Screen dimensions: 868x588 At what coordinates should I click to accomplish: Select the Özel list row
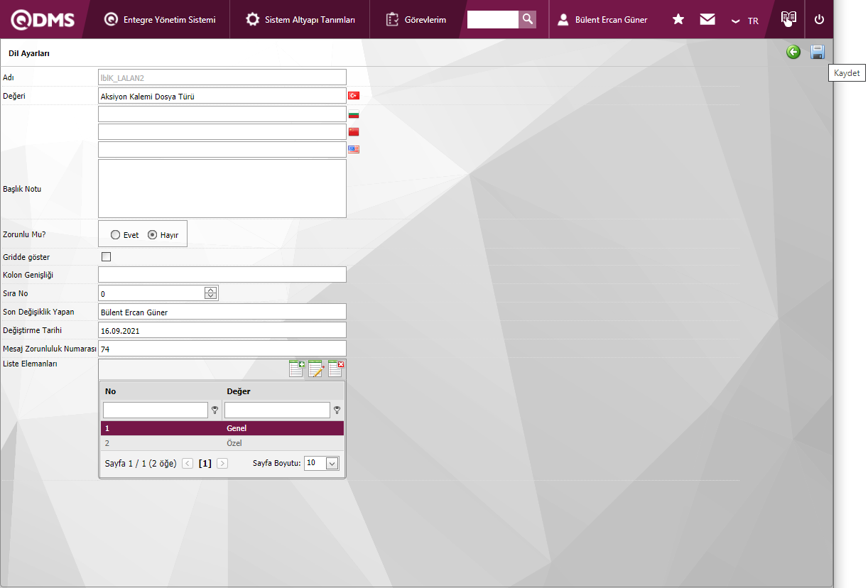coord(222,443)
